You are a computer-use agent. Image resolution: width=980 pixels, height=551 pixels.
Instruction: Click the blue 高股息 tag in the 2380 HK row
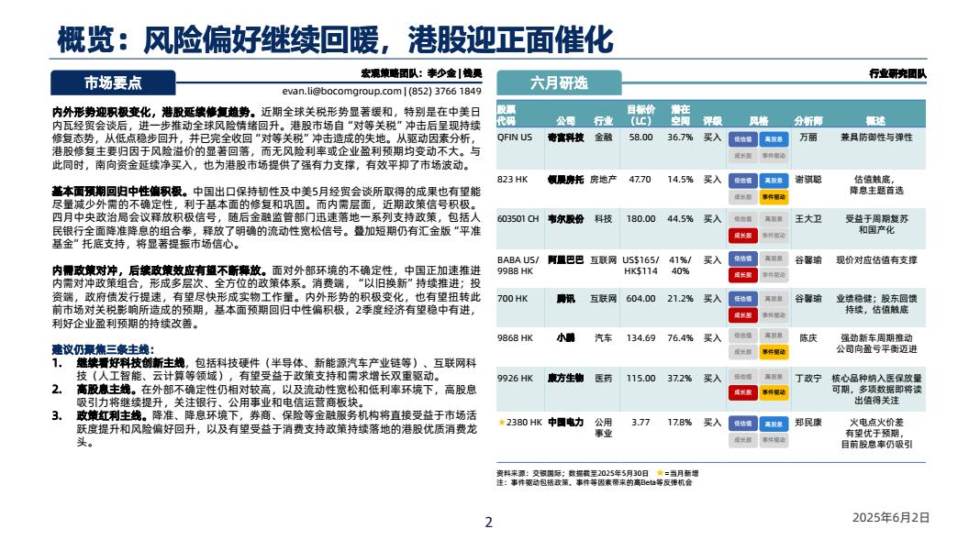click(x=774, y=424)
